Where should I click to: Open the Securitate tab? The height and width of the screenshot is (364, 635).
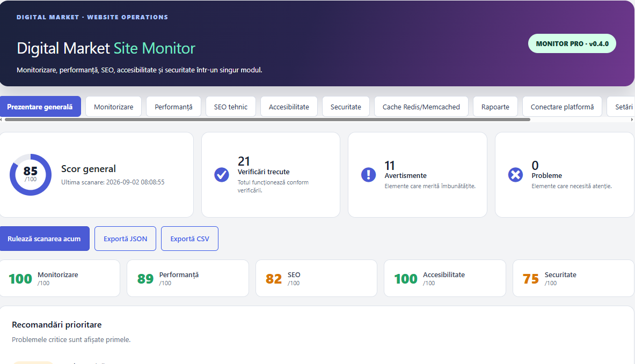coord(346,107)
